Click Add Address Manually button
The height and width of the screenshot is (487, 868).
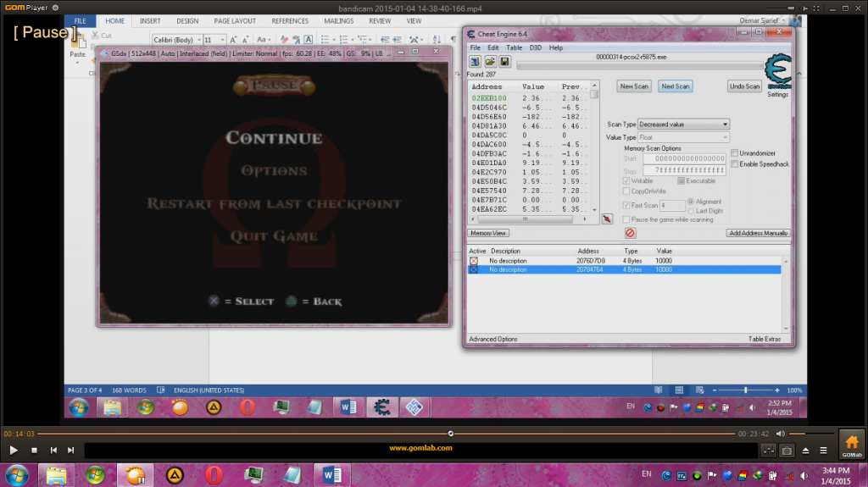coord(758,233)
